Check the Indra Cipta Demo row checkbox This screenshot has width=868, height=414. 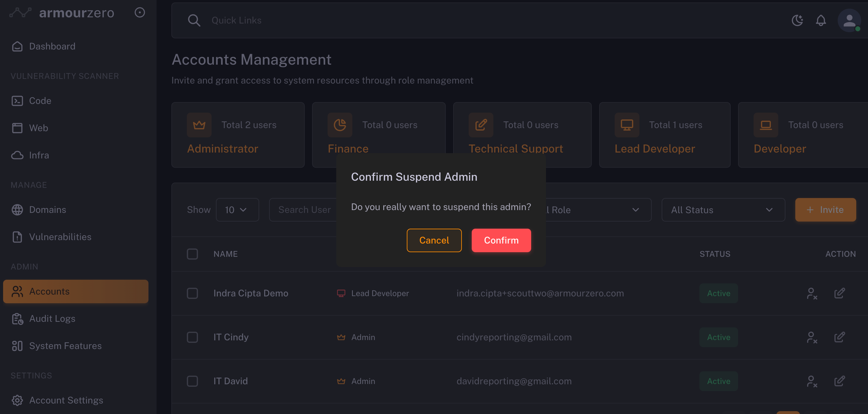pos(192,293)
